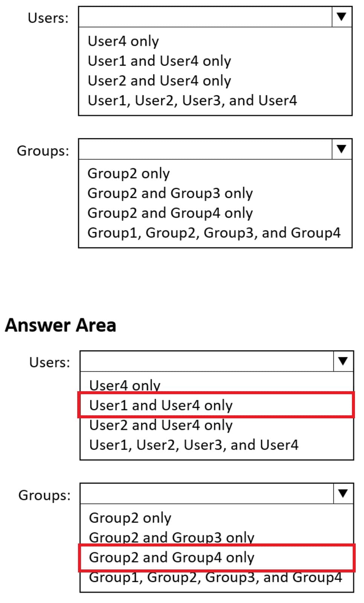Select 'Group2 and Group4 only' in top list
The image size is (364, 603).
pos(170,213)
